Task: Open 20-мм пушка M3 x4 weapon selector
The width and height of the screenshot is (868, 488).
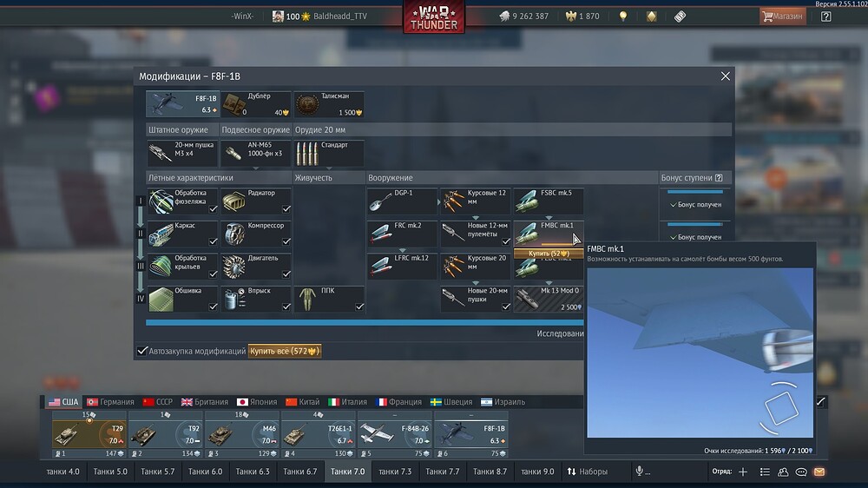Action: (x=182, y=153)
